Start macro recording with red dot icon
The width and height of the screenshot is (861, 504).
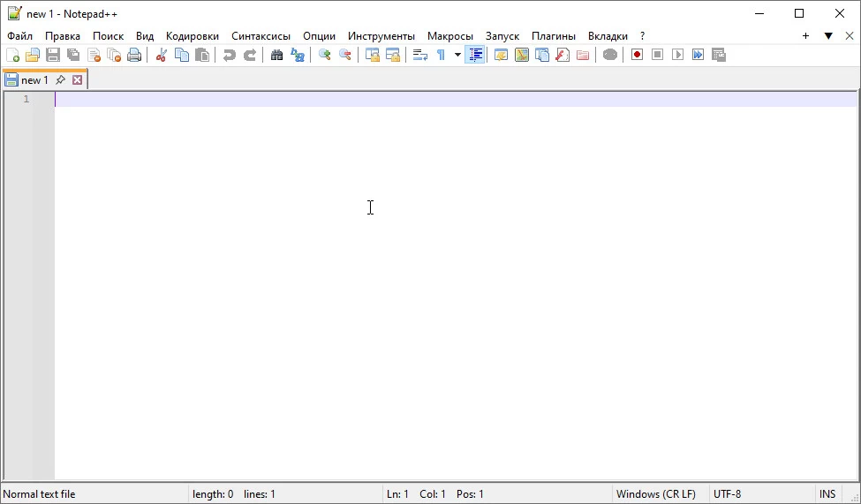(x=637, y=55)
